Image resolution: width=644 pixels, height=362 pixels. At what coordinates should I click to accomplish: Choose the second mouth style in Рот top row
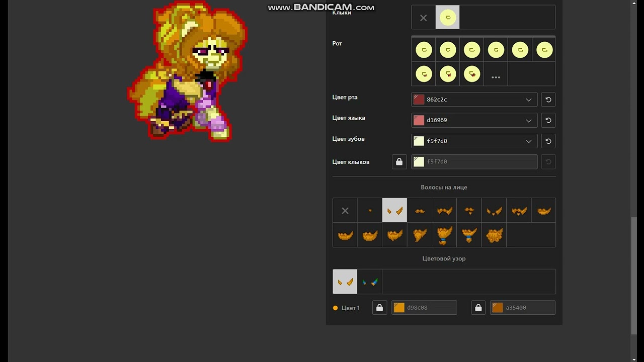[x=448, y=50]
